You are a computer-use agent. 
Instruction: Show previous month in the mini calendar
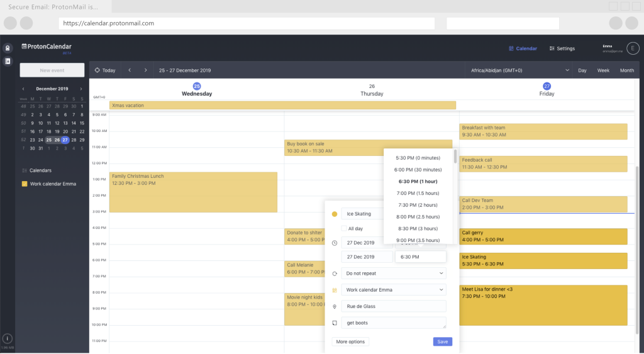(23, 89)
